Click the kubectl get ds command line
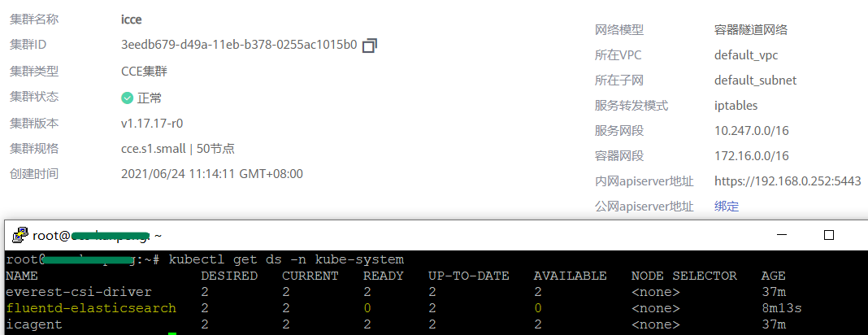This screenshot has width=868, height=335. [x=286, y=259]
